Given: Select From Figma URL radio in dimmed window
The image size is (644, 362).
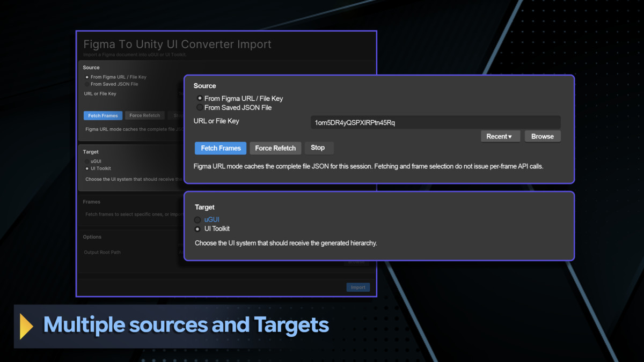Looking at the screenshot, I should 87,77.
